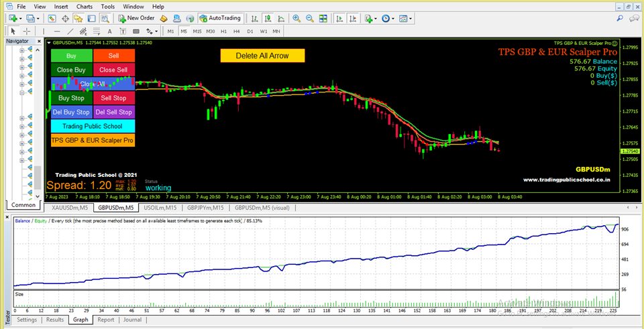Select the Horizontal Line drawing tool
Screen dimensions: 644x329
(x=57, y=31)
